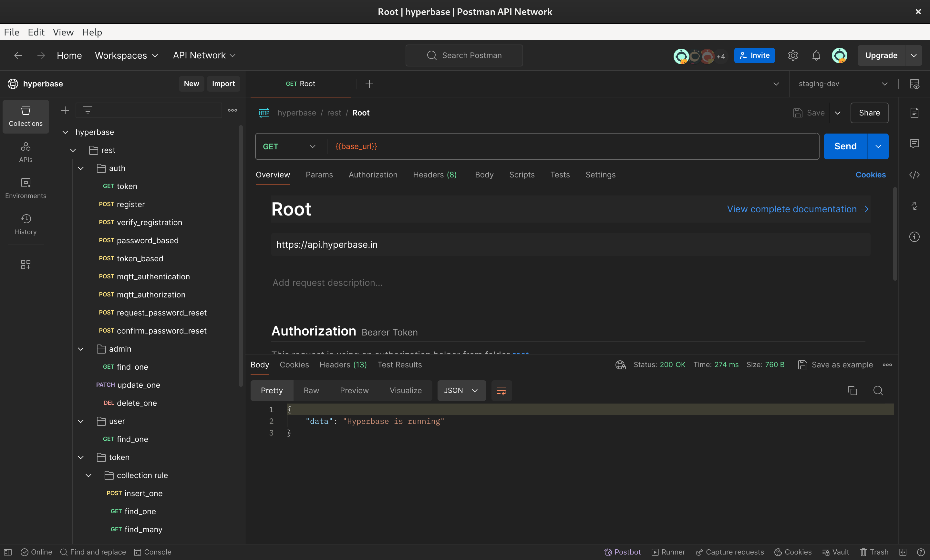
Task: Open the Environments sidebar panel
Action: [26, 188]
